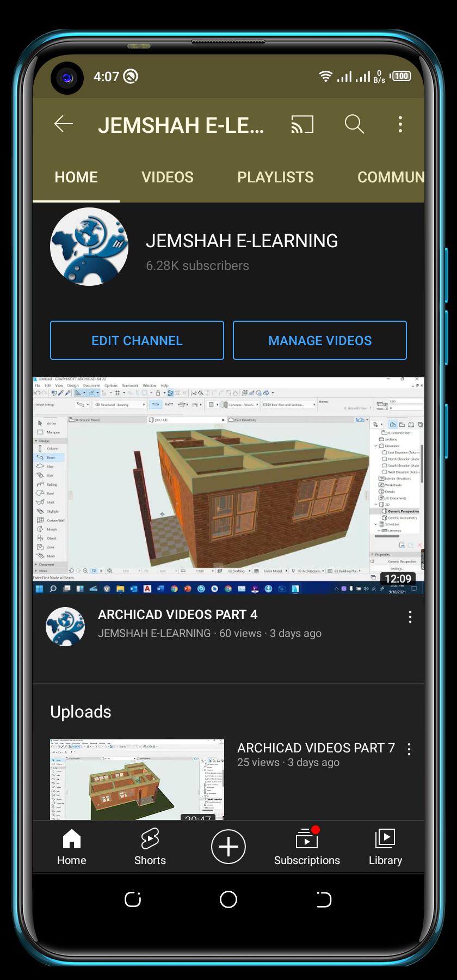Tap channel avatar beside ARCHICAD VIDEOS PART 4
The height and width of the screenshot is (980, 457).
[65, 627]
